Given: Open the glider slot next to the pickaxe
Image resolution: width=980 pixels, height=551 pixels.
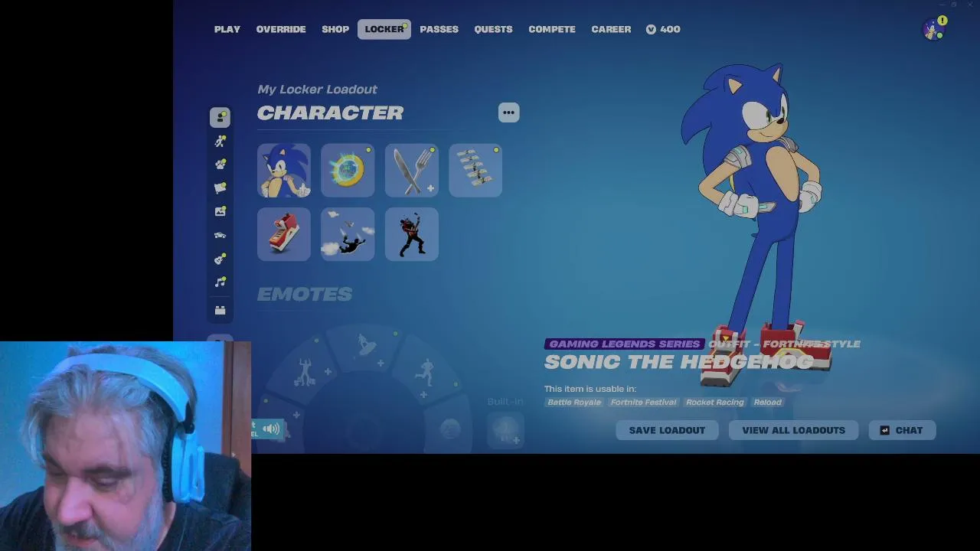Looking at the screenshot, I should click(x=475, y=170).
